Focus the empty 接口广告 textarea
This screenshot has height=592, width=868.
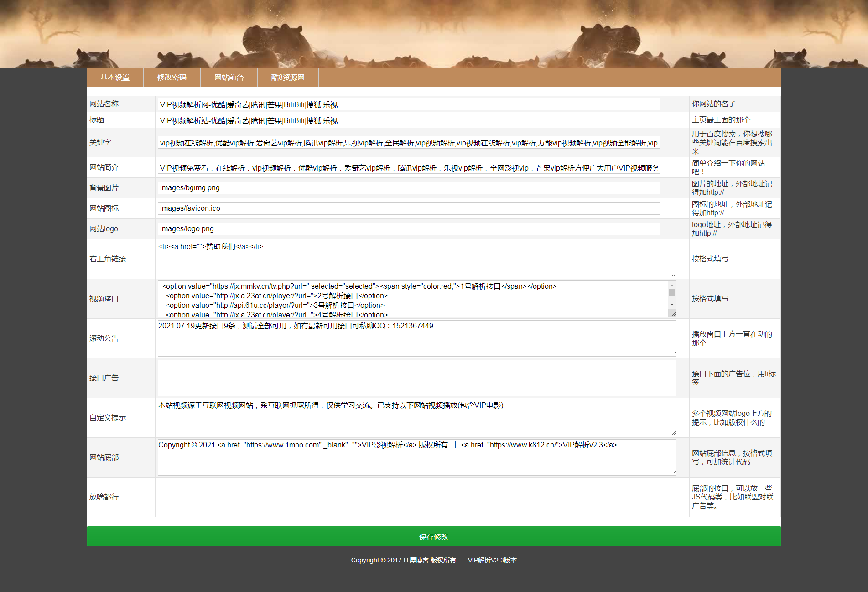click(x=417, y=378)
